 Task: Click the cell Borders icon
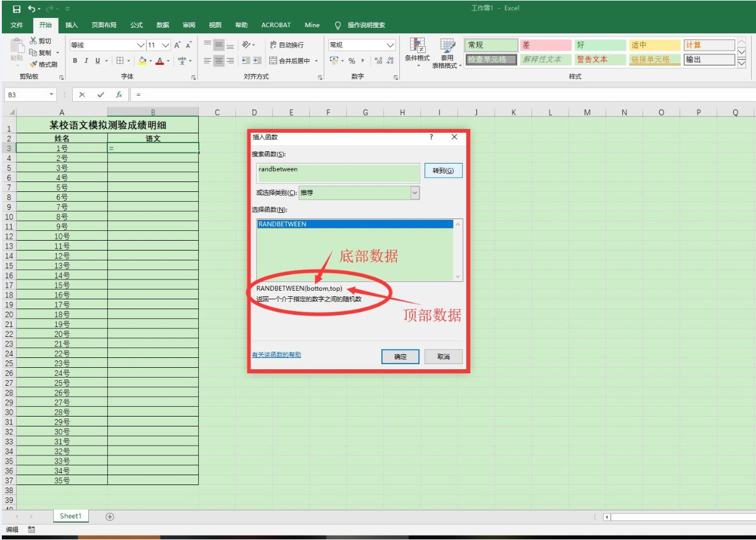coord(120,60)
